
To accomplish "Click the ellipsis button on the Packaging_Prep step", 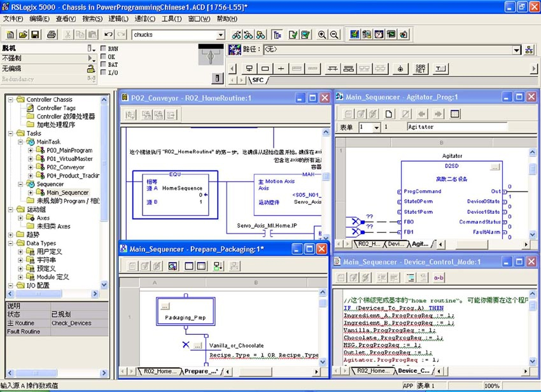I will click(x=165, y=306).
